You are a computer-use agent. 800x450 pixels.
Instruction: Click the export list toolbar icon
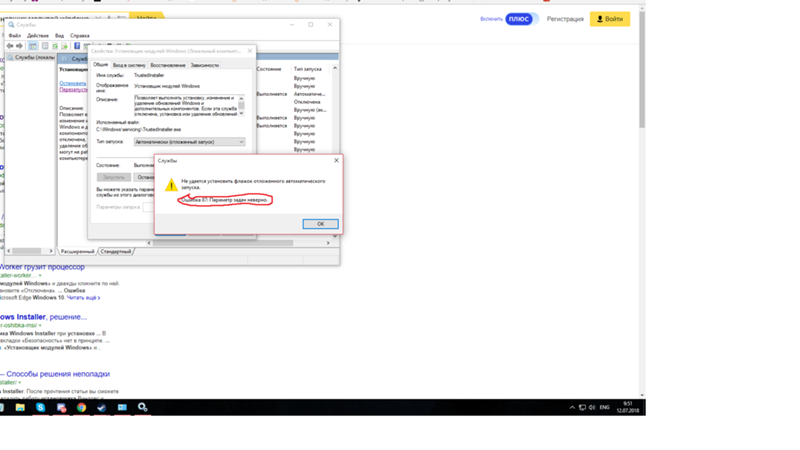coord(64,46)
